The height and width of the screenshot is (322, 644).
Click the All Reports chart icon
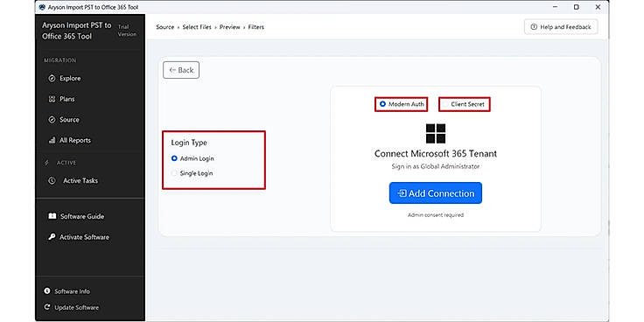[52, 140]
